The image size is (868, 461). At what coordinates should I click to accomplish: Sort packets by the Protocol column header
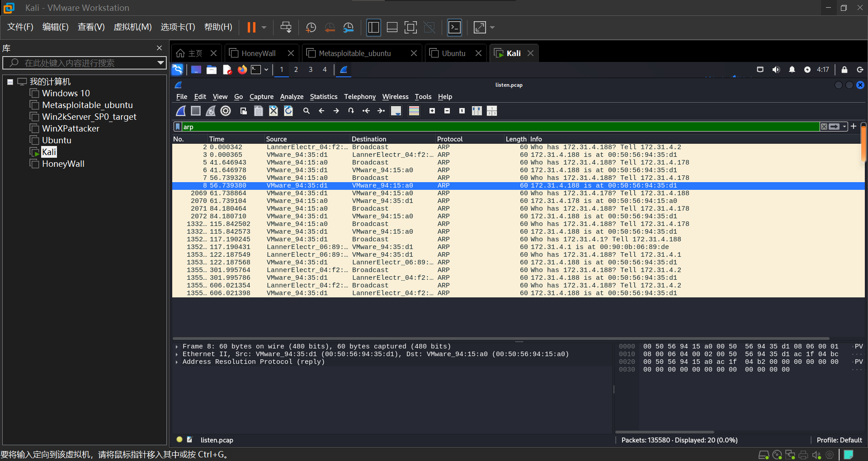tap(470, 139)
